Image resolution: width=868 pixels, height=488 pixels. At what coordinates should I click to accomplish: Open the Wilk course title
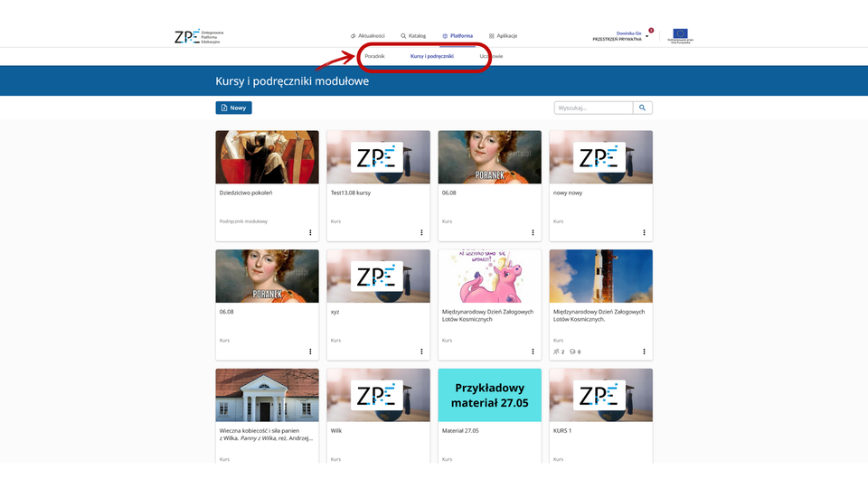[336, 431]
